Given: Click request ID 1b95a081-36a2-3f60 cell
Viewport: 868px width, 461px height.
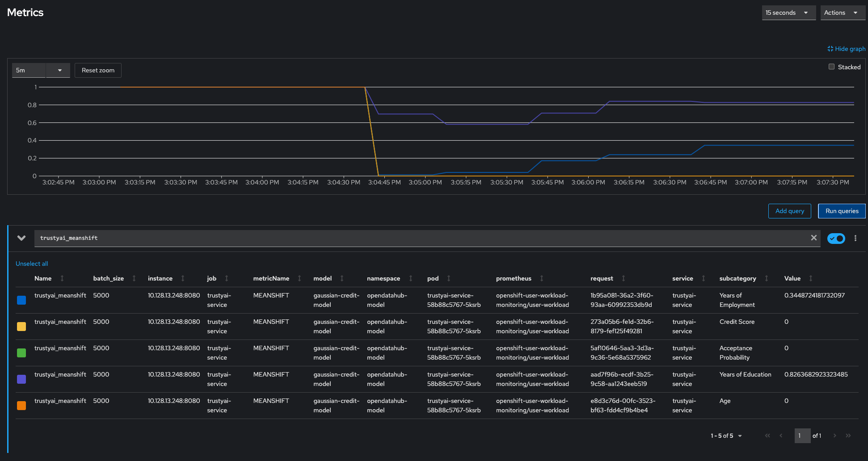Looking at the screenshot, I should coord(622,300).
